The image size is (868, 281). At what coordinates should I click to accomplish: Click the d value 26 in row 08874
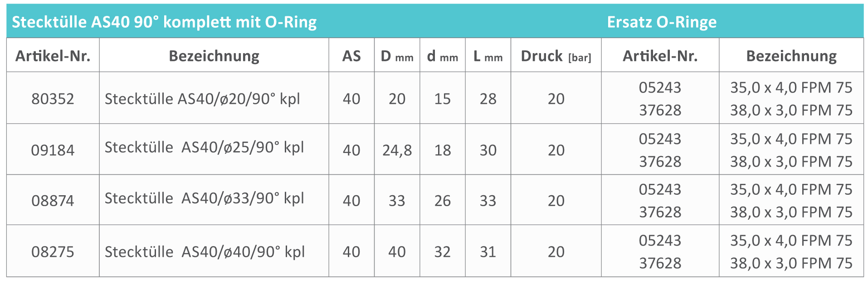[442, 200]
